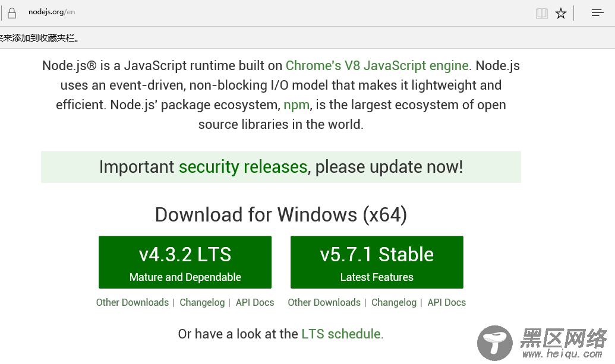
Task: View Changelog under v4.3.2 LTS
Action: 202,302
